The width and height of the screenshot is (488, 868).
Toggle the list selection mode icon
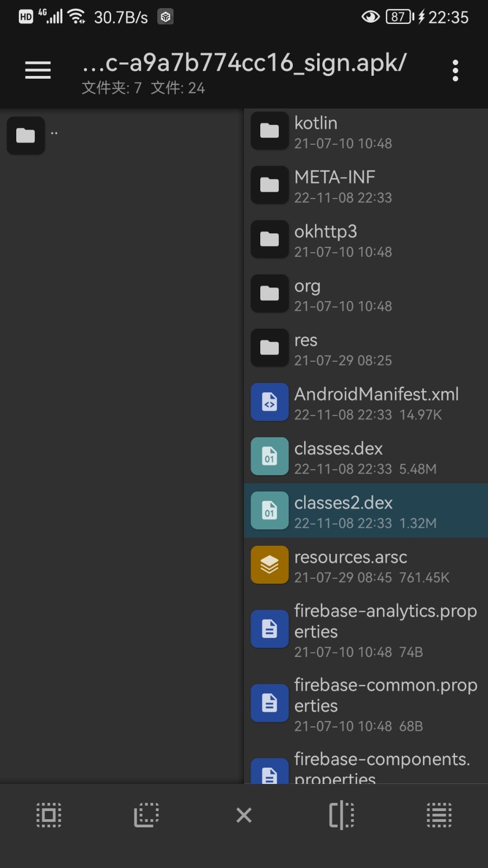tap(439, 815)
